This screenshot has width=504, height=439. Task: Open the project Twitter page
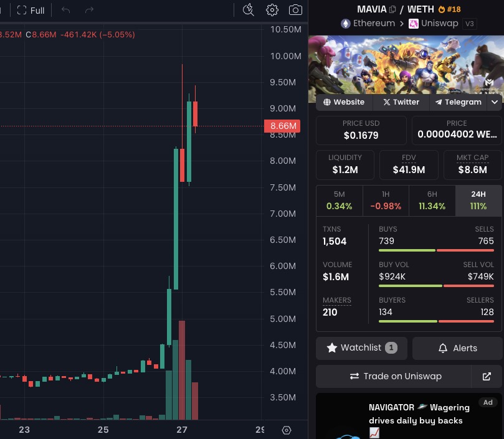(x=401, y=102)
